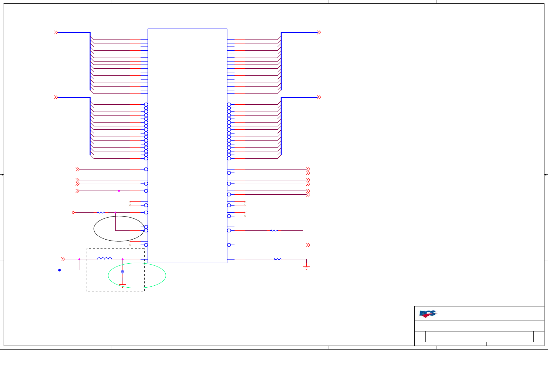Click the second right bus output port arrow

pos(319,97)
